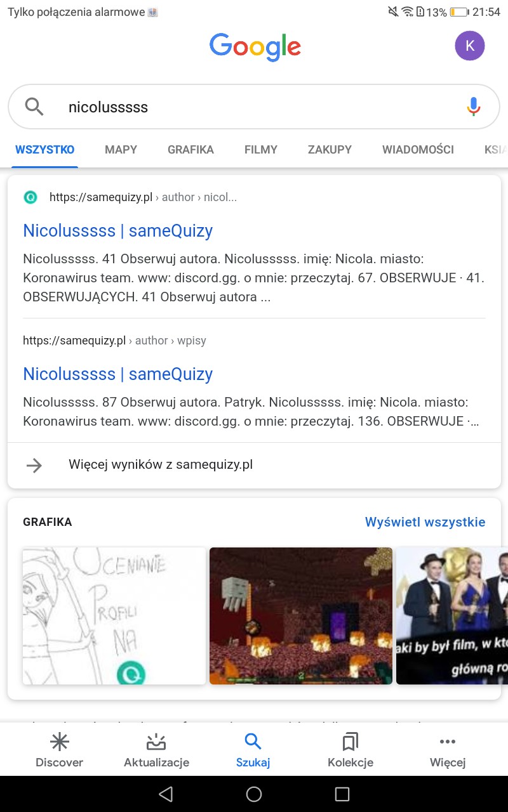Switch to the MAPY tab
This screenshot has height=812, width=508.
pos(121,150)
